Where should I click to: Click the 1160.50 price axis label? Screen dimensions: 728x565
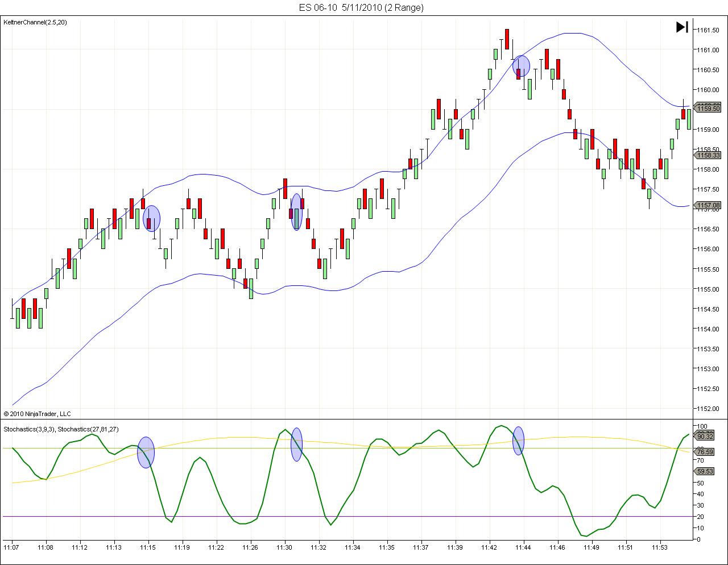[708, 69]
